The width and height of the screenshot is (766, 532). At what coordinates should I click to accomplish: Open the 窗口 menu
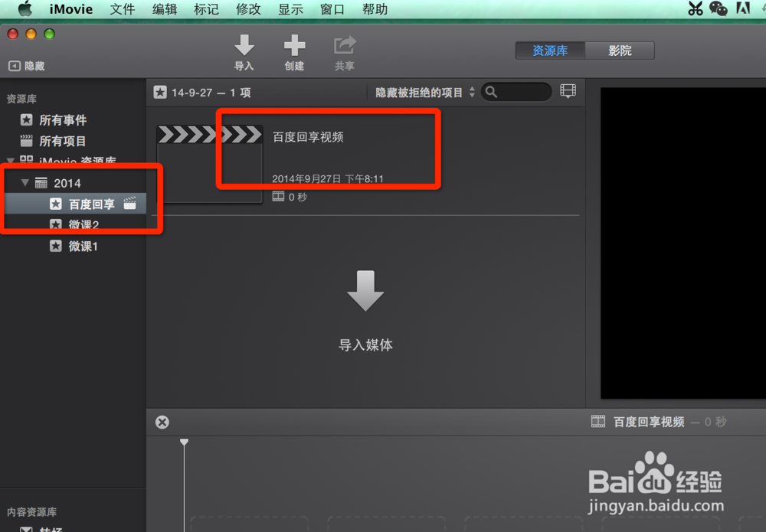(x=332, y=9)
